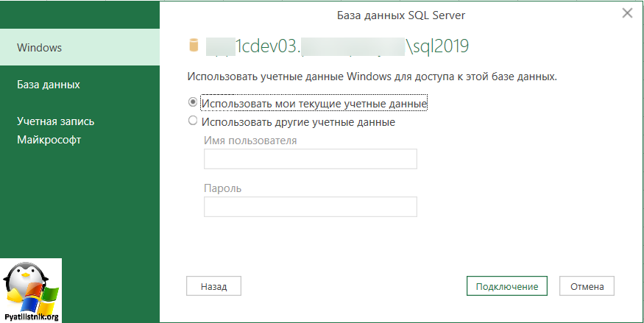Viewport: 644px width, 323px height.
Task: Click the dialog title База данных SQL Server
Action: (401, 15)
